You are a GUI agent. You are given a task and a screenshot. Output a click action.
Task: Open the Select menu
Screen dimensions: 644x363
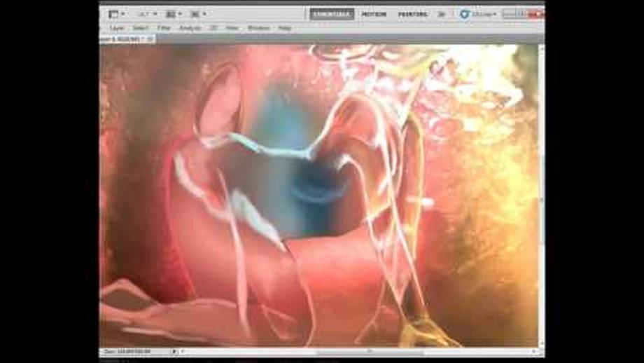click(140, 28)
